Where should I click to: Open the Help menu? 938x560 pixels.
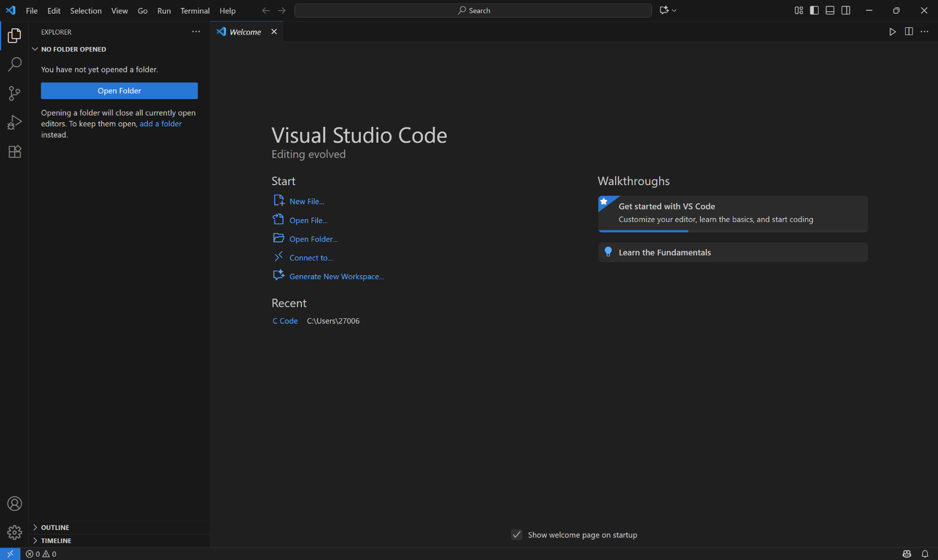coord(228,11)
